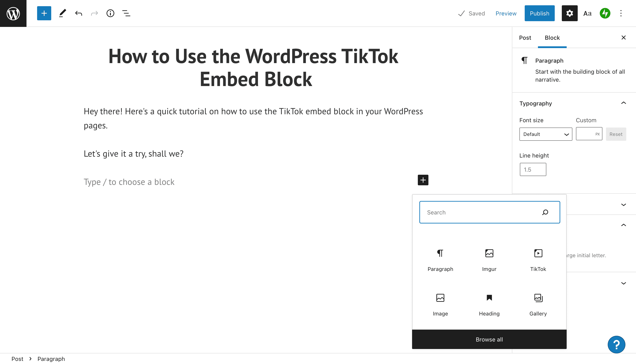Click the Preview button

point(506,13)
